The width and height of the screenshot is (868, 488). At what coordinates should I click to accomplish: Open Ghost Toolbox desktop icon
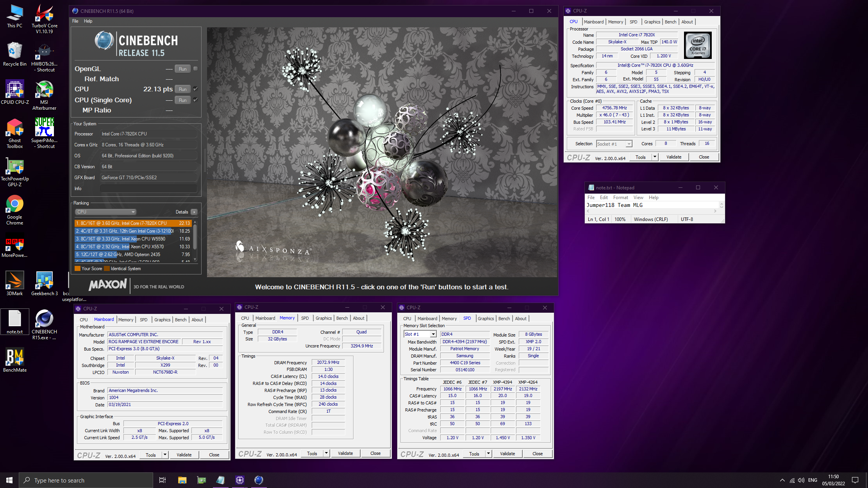point(15,134)
